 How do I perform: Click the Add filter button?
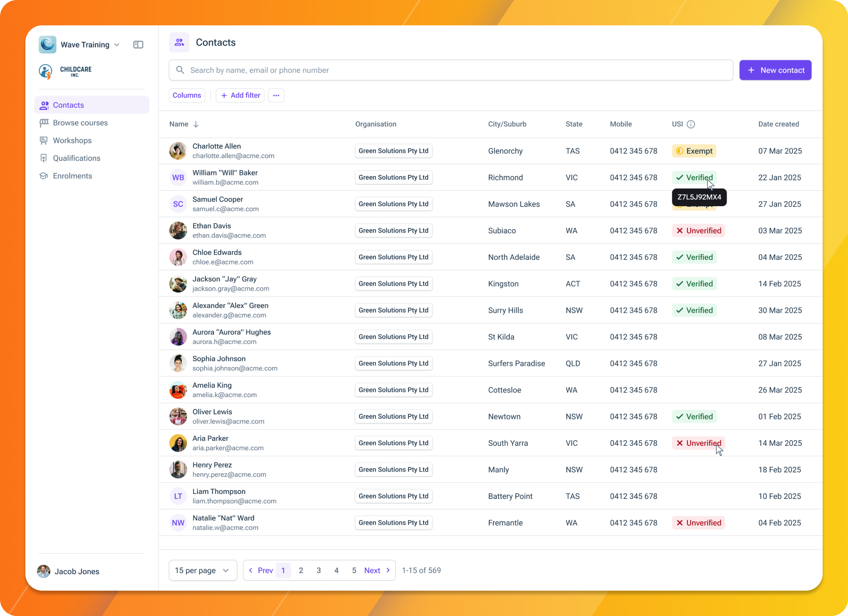[240, 95]
